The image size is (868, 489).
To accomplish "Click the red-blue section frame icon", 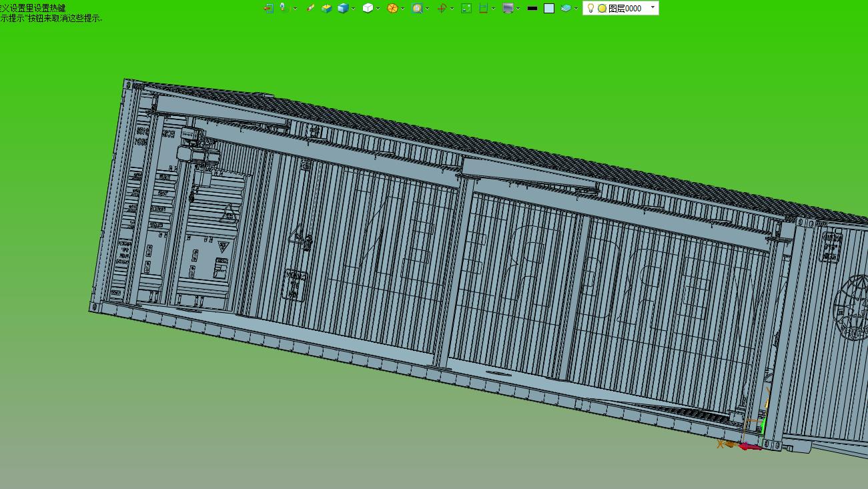I will 484,8.
